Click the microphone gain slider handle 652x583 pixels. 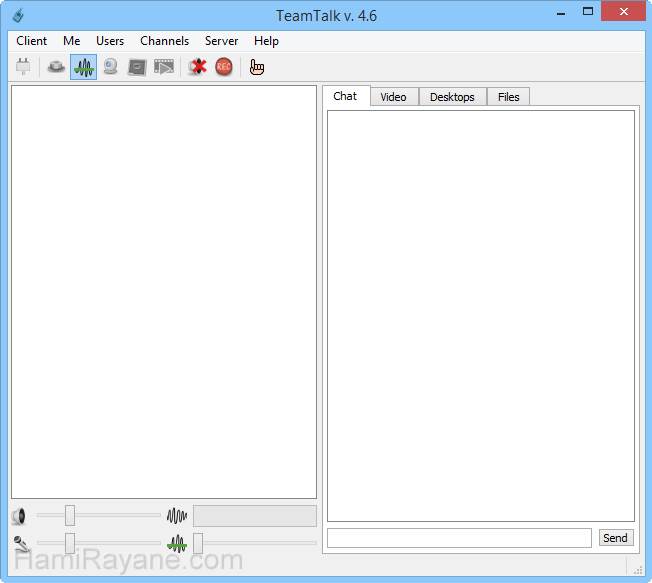click(70, 543)
